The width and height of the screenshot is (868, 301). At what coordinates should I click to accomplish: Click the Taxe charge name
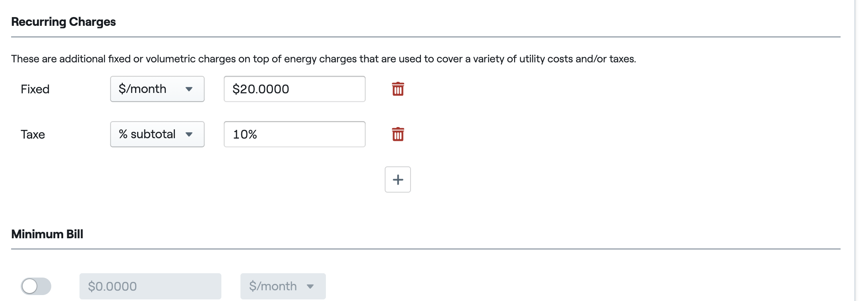tap(33, 135)
